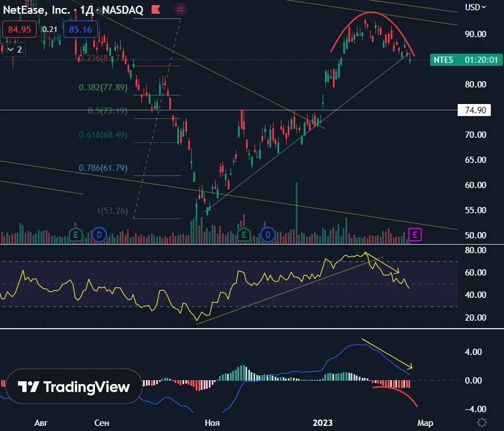This screenshot has height=431, width=504.
Task: Click the 0.21 spread value
Action: [50, 29]
